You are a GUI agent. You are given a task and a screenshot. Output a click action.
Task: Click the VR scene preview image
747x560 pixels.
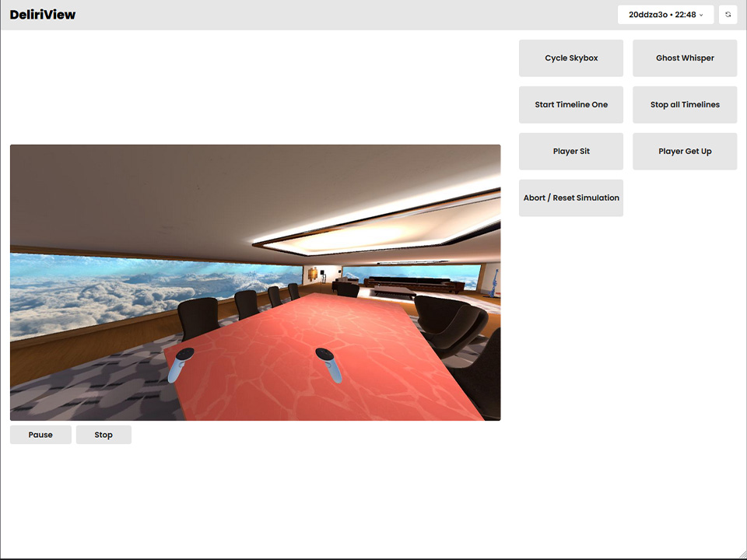[255, 282]
